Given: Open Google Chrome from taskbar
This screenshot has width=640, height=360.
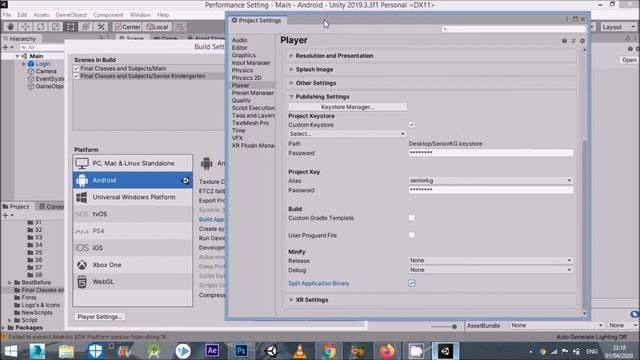Looking at the screenshot, I should point(329,351).
